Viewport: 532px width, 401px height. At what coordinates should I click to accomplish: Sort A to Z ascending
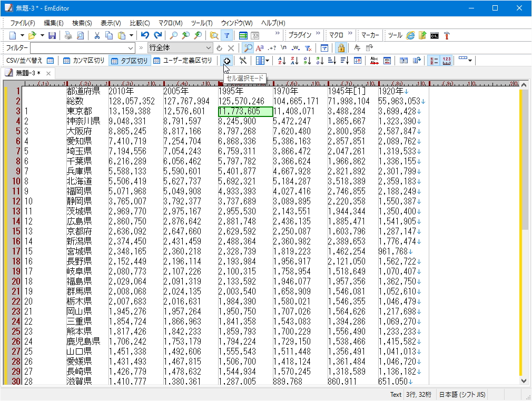[x=282, y=61]
